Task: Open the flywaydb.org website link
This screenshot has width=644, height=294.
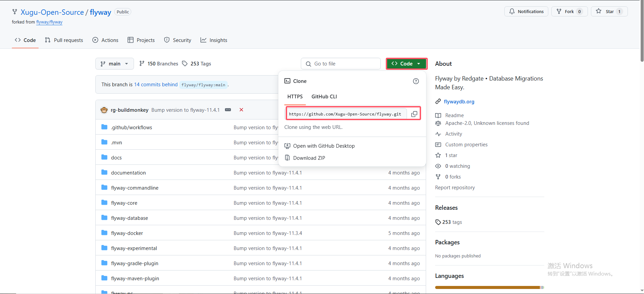Action: tap(459, 102)
